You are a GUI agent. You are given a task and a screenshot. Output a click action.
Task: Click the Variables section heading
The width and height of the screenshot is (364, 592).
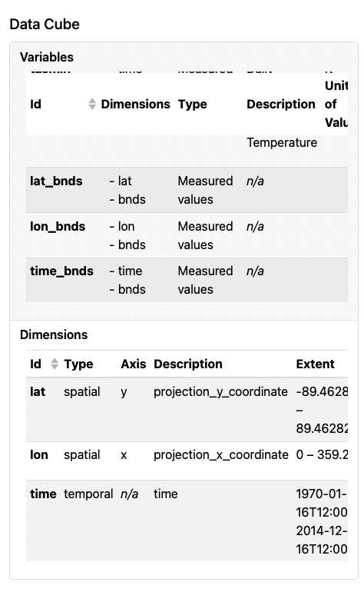(47, 57)
